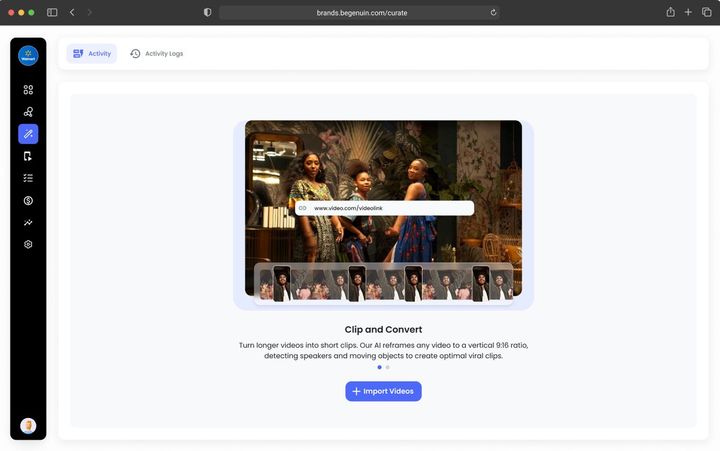
Task: Click the browser address bar
Action: click(360, 12)
